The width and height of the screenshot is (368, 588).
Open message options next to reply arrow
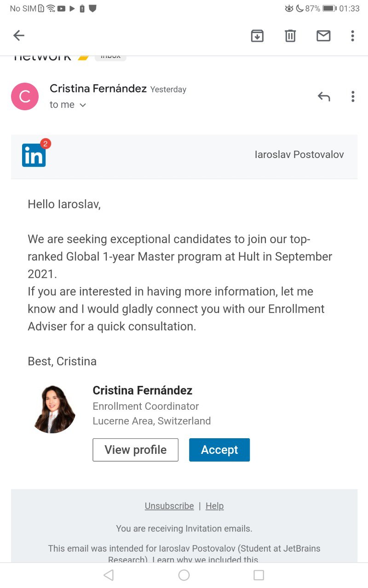coord(353,96)
